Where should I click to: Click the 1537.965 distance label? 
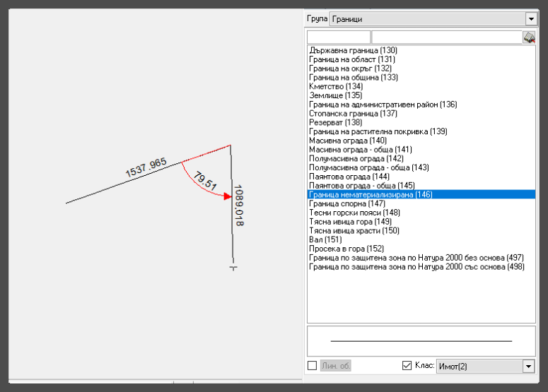pos(146,168)
